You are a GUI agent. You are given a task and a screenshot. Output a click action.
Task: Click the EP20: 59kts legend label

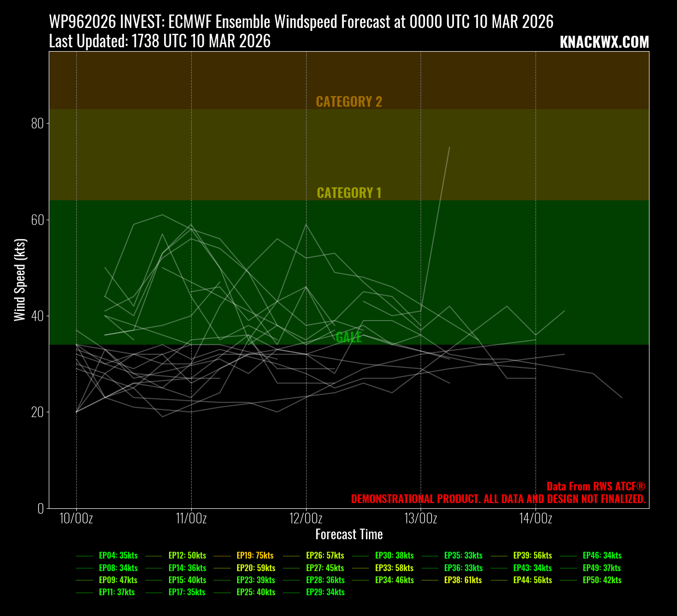(255, 568)
